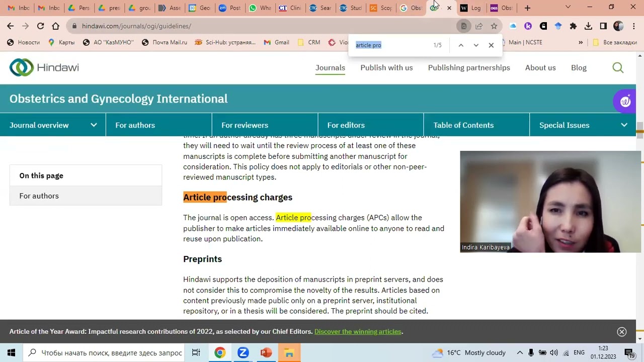This screenshot has width=644, height=362.
Task: Open the Sci-Hub bookmark
Action: pos(225,42)
